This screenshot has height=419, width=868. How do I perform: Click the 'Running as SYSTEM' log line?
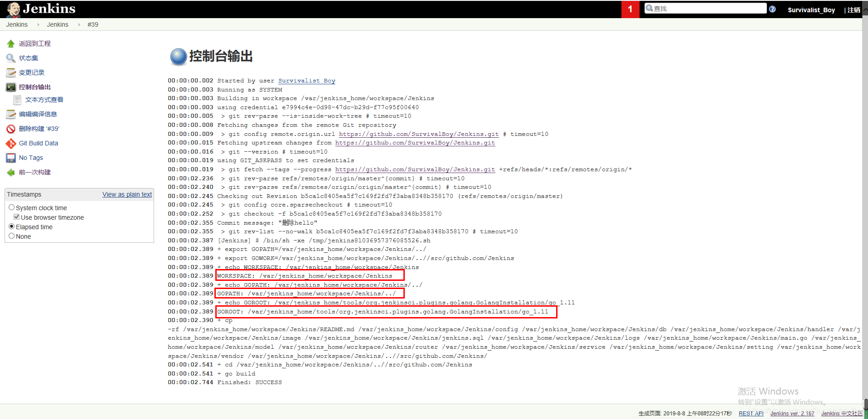pyautogui.click(x=249, y=90)
